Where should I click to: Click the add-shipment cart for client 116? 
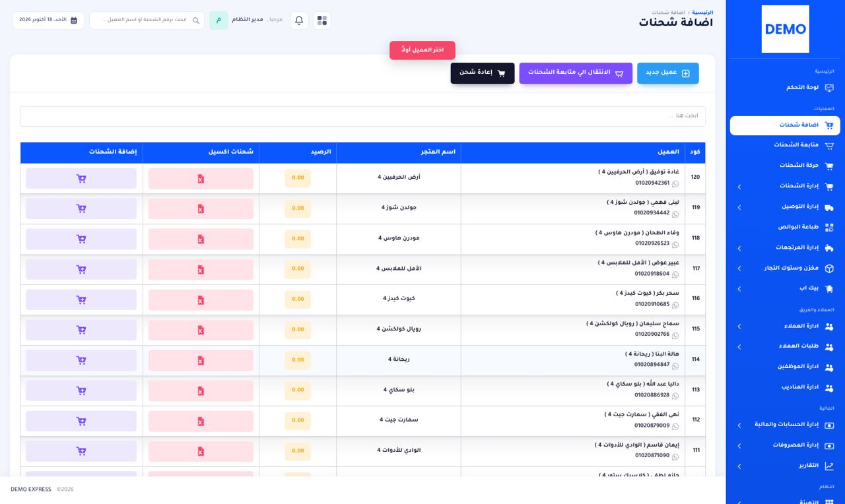tap(81, 299)
